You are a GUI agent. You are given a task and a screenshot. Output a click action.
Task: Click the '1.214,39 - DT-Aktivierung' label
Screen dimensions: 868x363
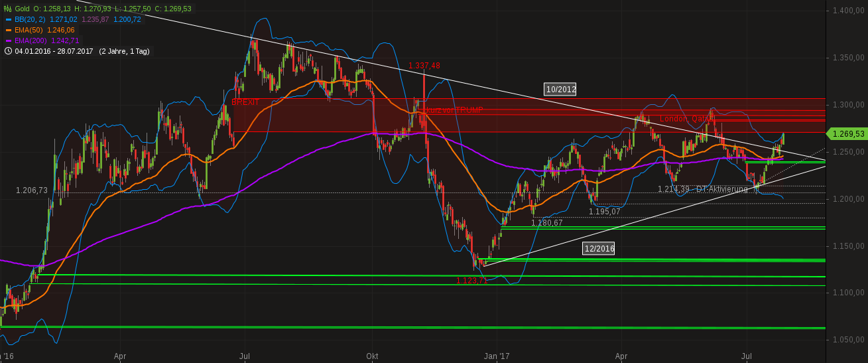[x=702, y=189]
